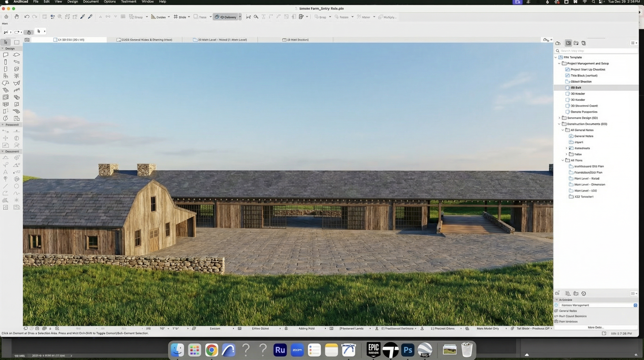Open the Publisher Sets navigator icon
Viewport: 644px width, 360px height.
[583, 43]
